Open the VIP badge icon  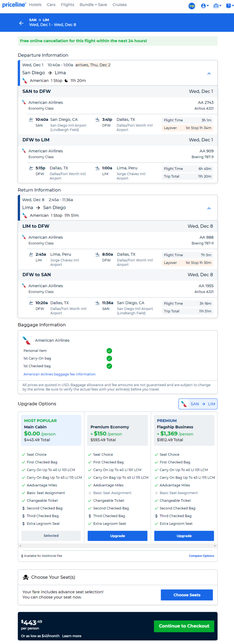(192, 6)
